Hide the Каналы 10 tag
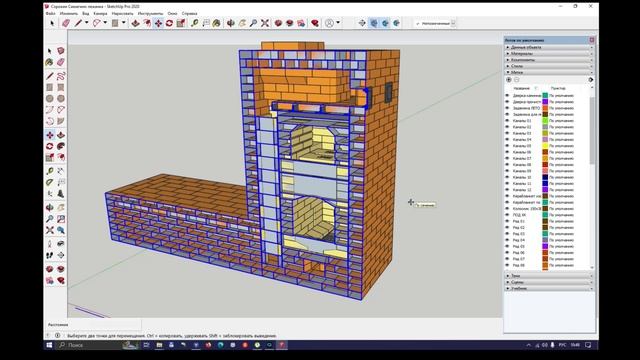This screenshot has width=640, height=360. (x=507, y=177)
